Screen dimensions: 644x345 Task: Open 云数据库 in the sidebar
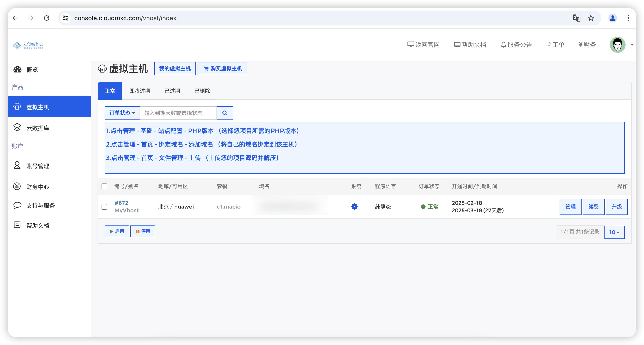49,128
